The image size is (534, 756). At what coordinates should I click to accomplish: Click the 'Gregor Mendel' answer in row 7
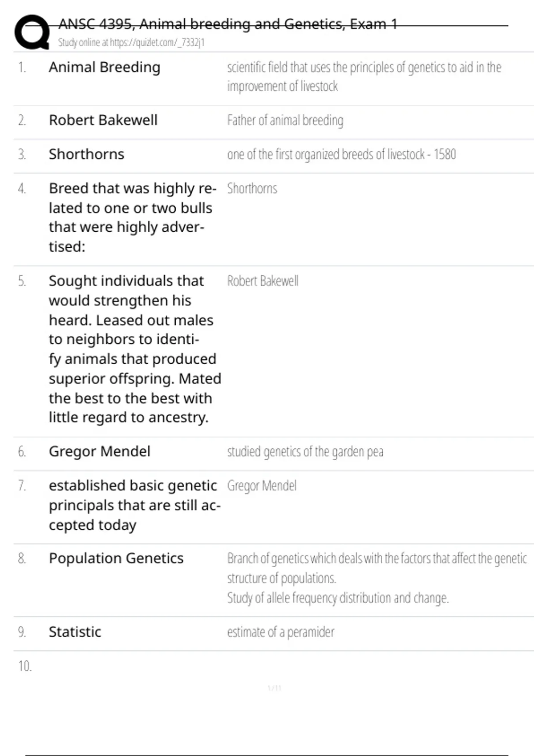coord(262,486)
